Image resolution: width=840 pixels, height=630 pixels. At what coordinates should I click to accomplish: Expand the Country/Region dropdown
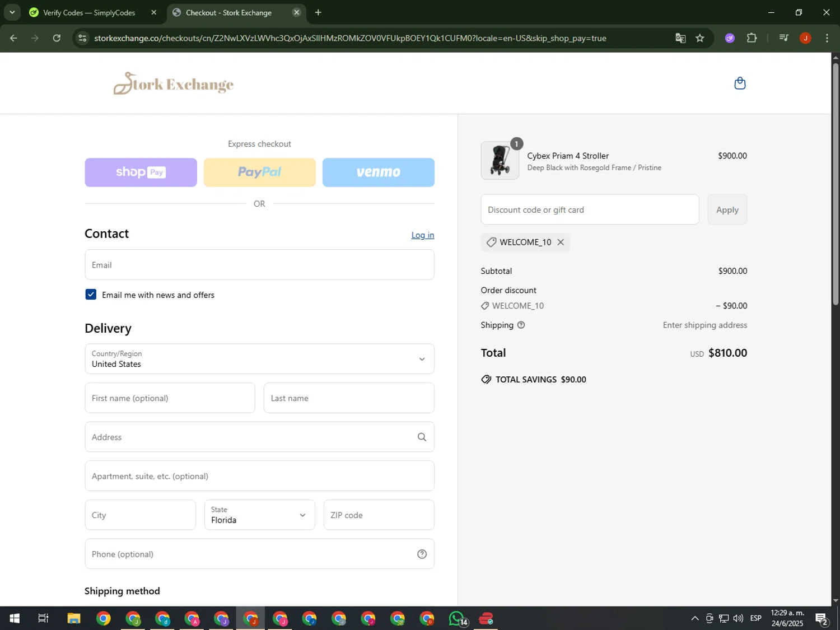point(259,359)
